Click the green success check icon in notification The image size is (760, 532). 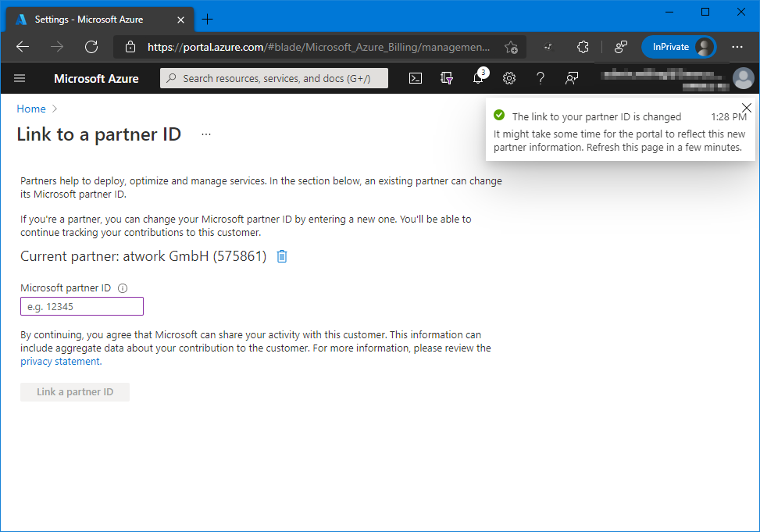(x=499, y=116)
